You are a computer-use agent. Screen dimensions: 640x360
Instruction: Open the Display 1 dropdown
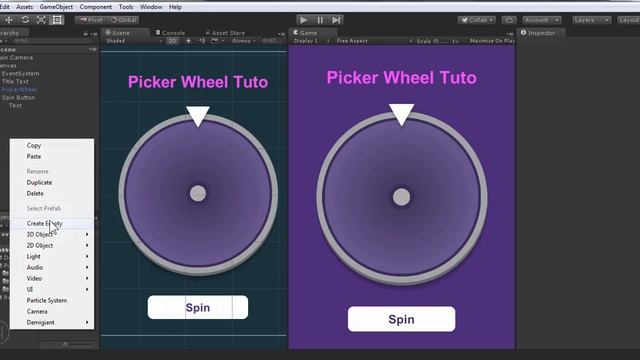[x=311, y=41]
